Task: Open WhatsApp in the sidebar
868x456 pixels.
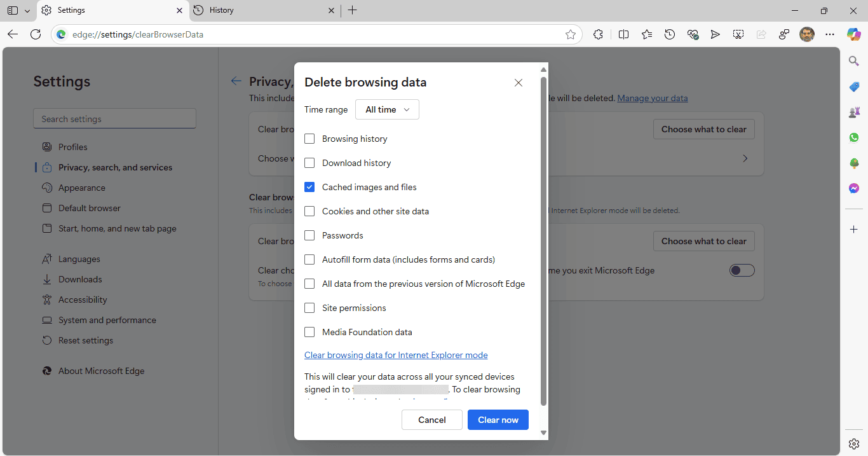Action: click(x=854, y=137)
